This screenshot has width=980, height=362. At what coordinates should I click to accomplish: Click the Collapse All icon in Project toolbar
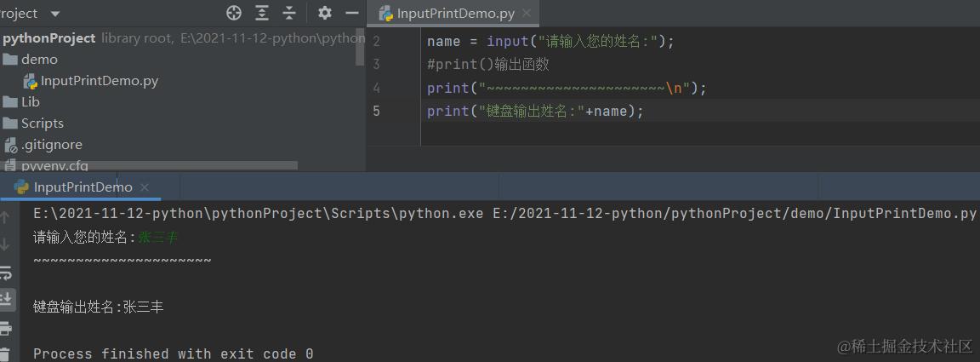click(x=289, y=13)
